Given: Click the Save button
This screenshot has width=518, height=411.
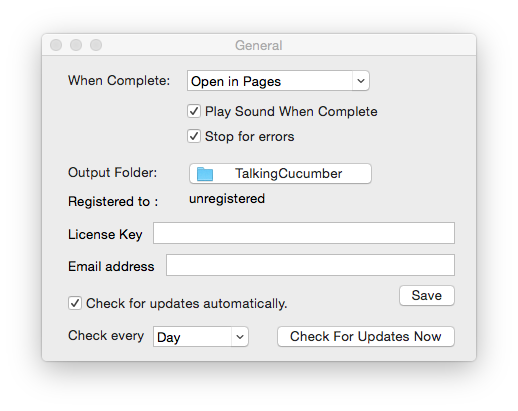Looking at the screenshot, I should click(427, 295).
